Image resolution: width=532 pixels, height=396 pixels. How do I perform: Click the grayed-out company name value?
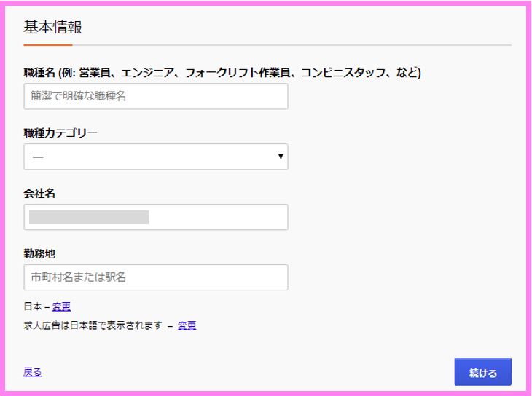89,217
